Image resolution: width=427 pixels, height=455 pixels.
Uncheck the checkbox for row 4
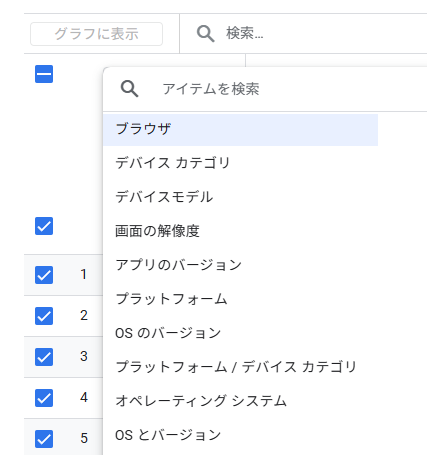[44, 398]
